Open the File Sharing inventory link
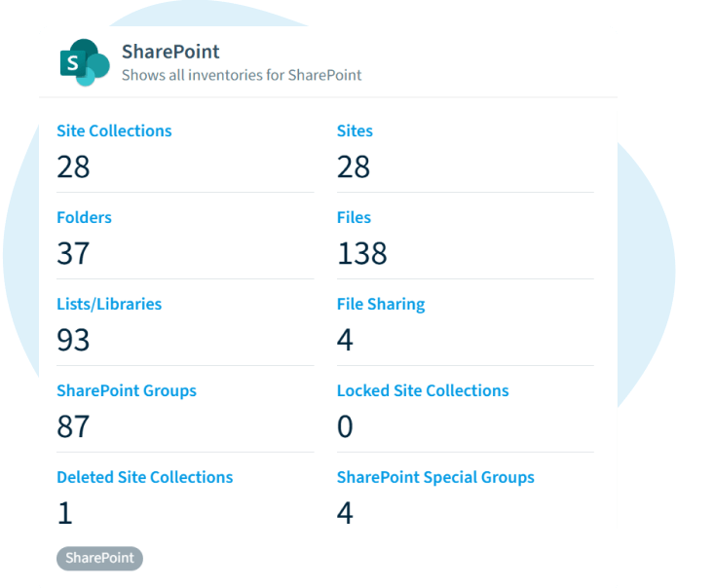 click(x=381, y=305)
